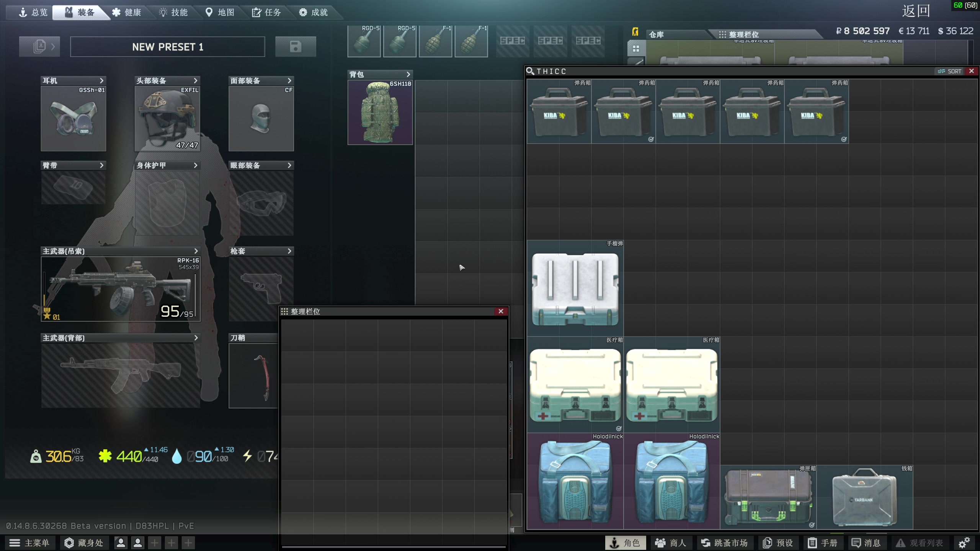Viewport: 980px width, 551px height.
Task: Switch to the 任务 tasks tab
Action: tap(267, 12)
